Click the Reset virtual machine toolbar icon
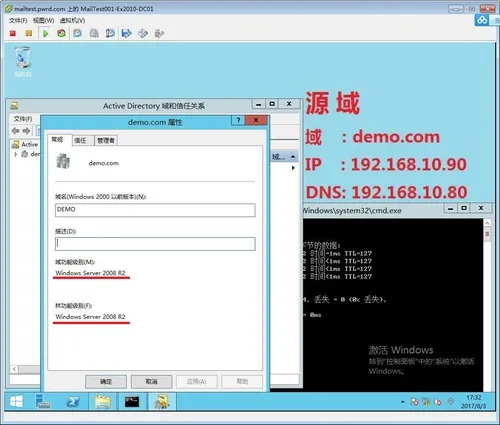Image resolution: width=500 pixels, height=425 pixels. 61,33
